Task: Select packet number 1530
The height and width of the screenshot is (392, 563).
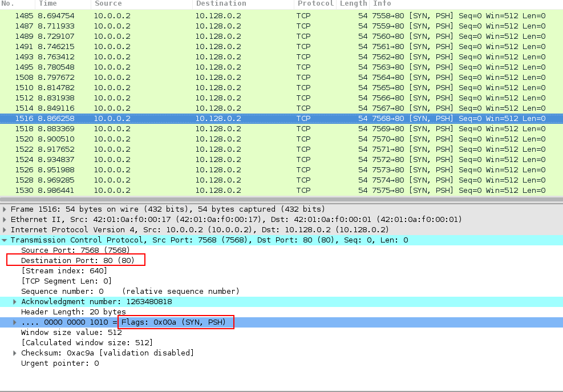Action: coord(282,191)
